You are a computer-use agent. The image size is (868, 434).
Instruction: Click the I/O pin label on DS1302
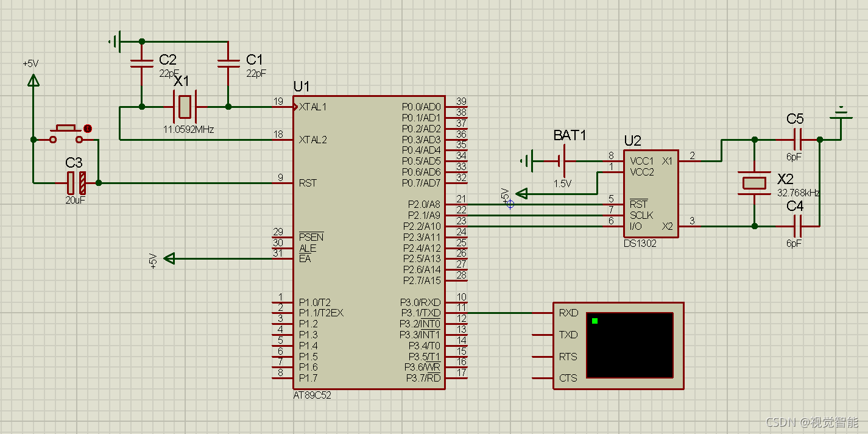coord(636,226)
